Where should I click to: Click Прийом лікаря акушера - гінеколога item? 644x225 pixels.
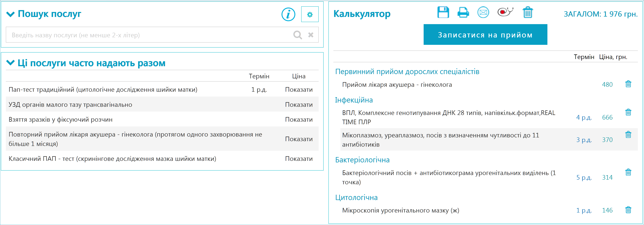(x=397, y=85)
